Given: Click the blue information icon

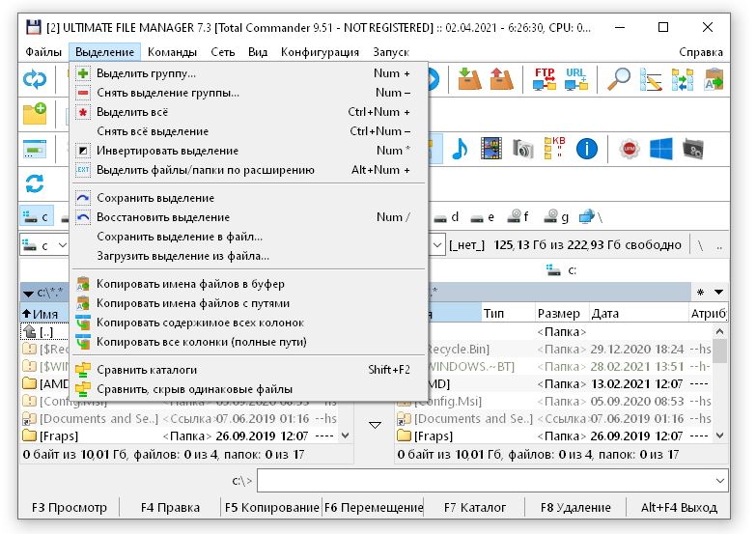Looking at the screenshot, I should [x=586, y=149].
